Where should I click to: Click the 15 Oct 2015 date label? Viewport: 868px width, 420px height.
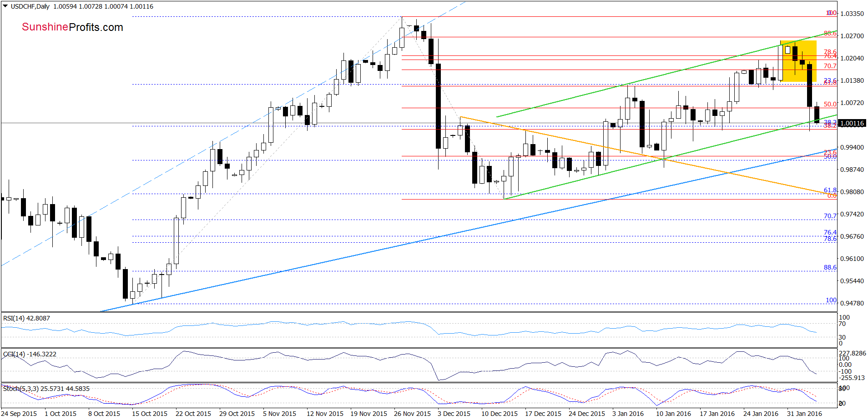coord(150,414)
